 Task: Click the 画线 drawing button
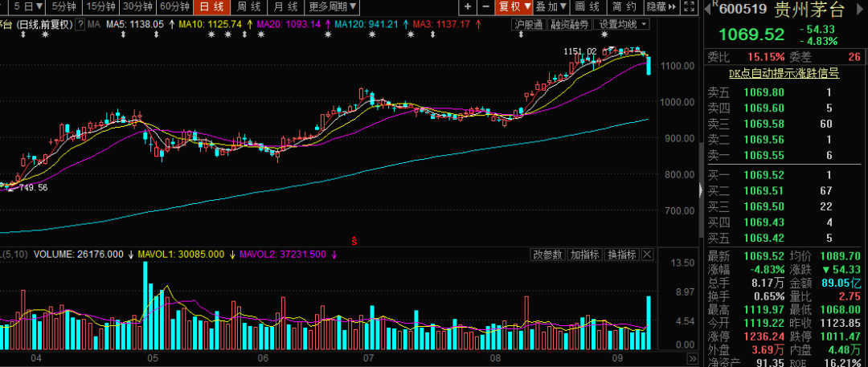pyautogui.click(x=588, y=6)
